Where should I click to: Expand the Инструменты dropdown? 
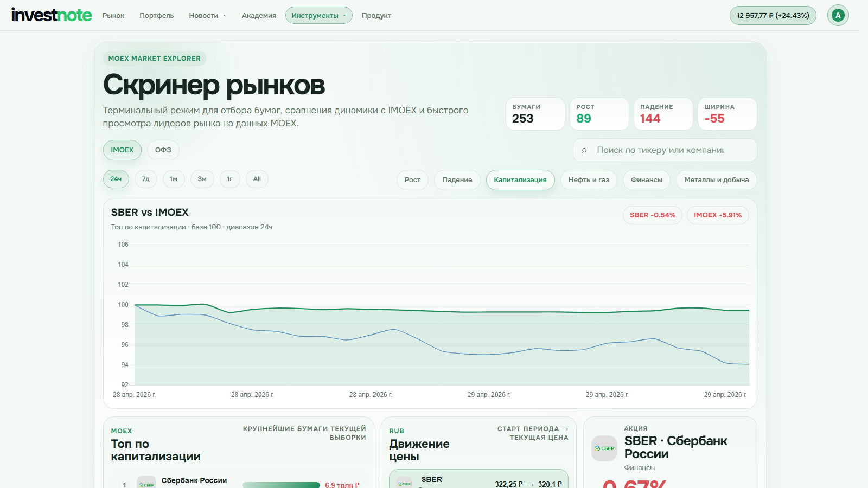[319, 16]
